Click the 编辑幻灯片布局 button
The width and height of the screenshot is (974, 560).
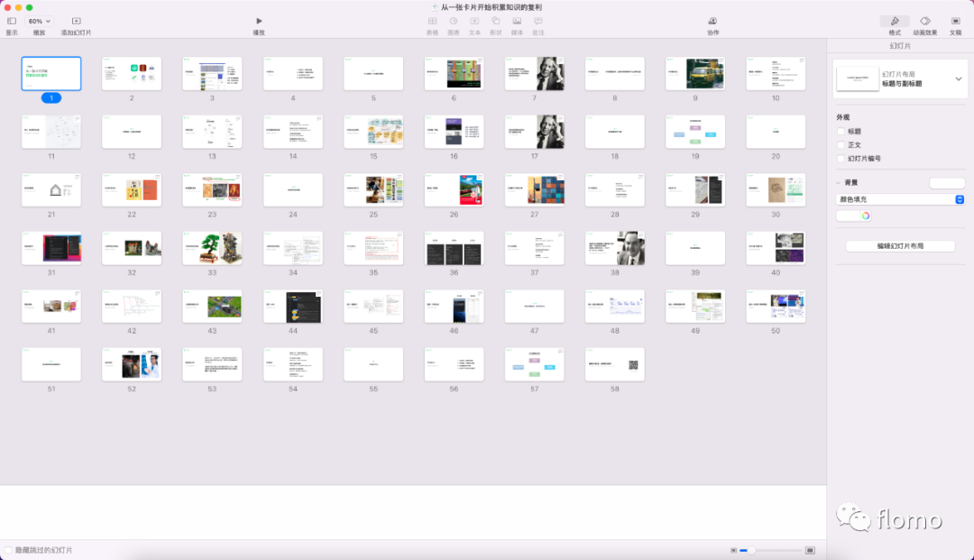coord(900,246)
